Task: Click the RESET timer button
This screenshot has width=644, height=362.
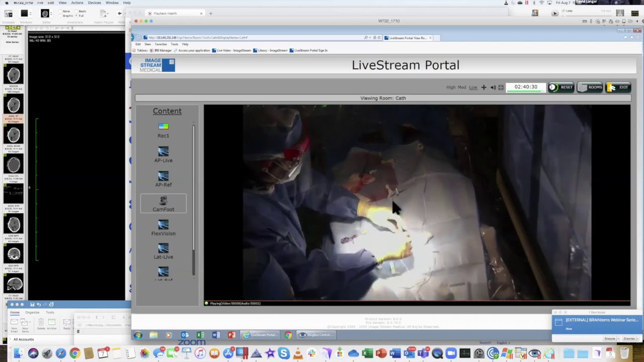Action: [x=561, y=87]
